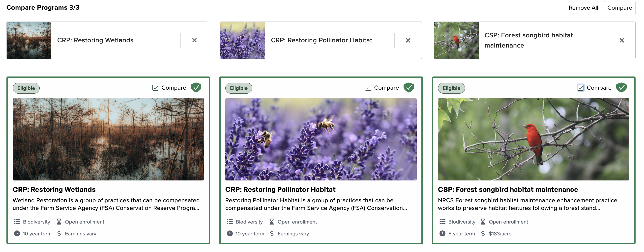Click Remove All to clear comparison
Screen dimensions: 644x252
coord(583,7)
